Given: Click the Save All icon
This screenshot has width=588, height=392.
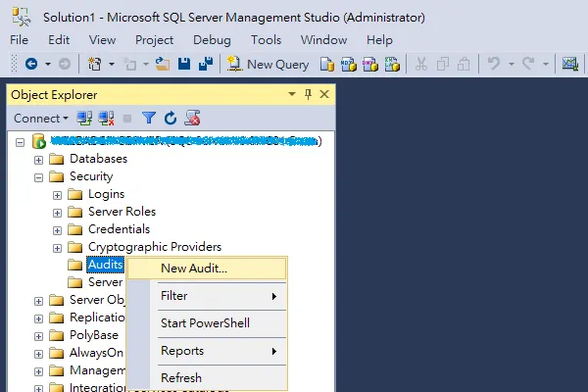Looking at the screenshot, I should tap(206, 64).
